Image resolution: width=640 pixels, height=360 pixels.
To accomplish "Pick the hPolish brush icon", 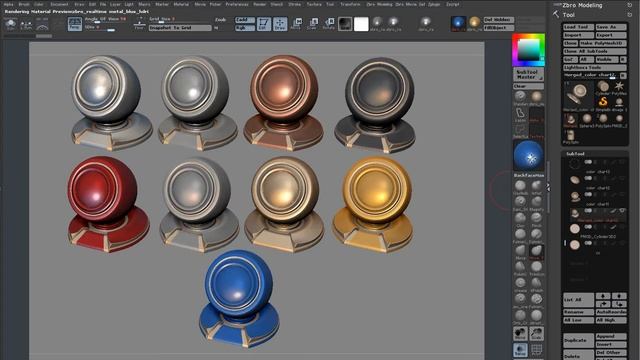I will coord(536,284).
